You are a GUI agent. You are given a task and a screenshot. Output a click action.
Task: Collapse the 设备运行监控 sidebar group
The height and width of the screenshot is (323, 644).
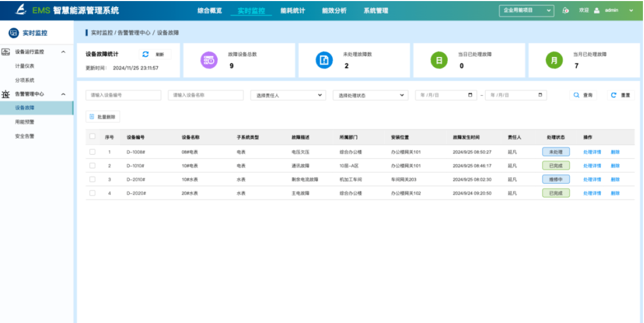tap(63, 52)
